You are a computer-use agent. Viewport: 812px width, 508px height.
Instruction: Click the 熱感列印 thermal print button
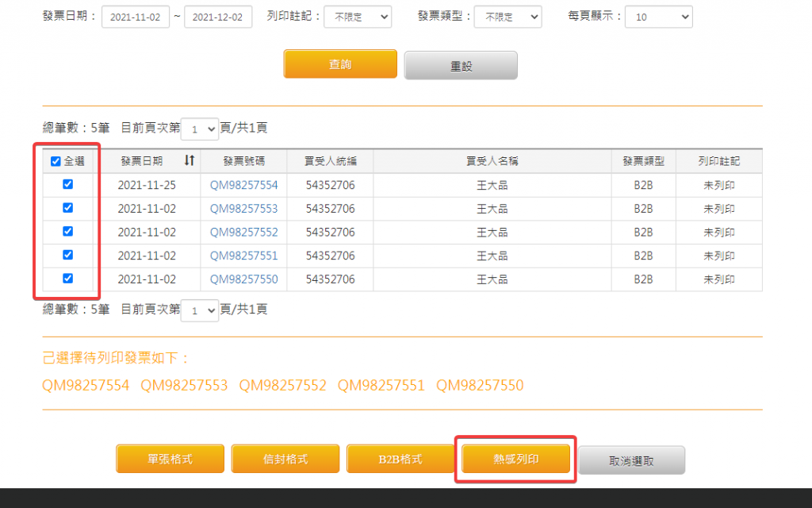click(x=515, y=459)
